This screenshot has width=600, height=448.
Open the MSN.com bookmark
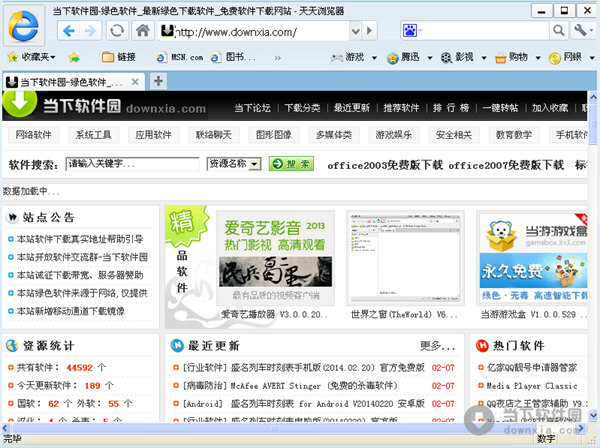pos(180,57)
